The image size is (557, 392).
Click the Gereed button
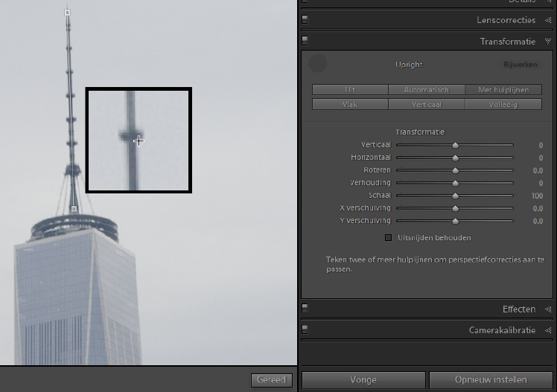pyautogui.click(x=271, y=380)
